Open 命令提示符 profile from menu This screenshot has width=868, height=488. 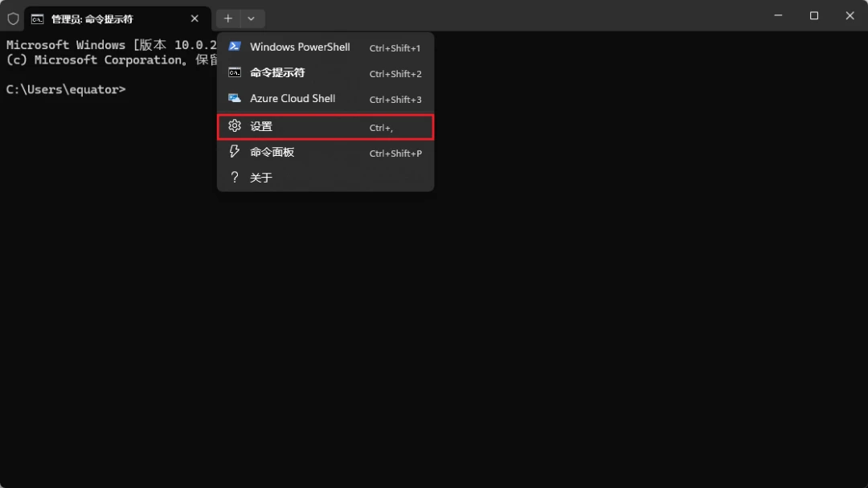pyautogui.click(x=325, y=73)
